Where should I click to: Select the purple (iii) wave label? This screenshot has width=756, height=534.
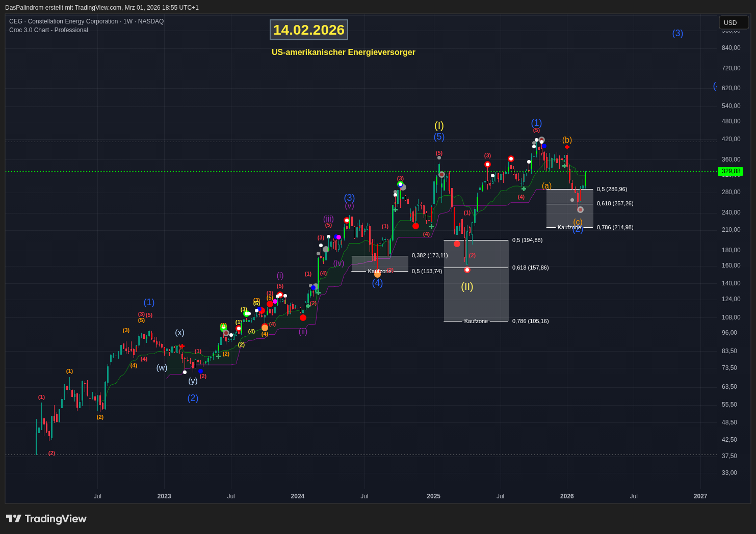[328, 219]
